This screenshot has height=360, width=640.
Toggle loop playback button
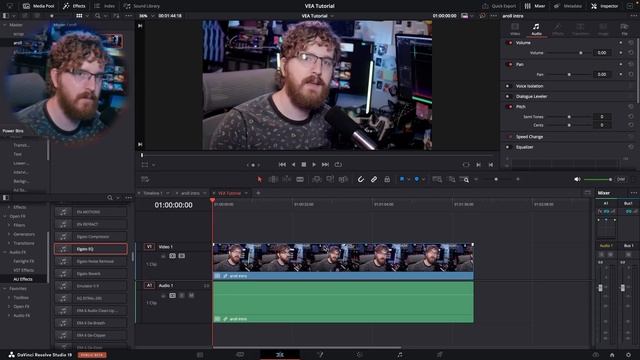coord(338,164)
